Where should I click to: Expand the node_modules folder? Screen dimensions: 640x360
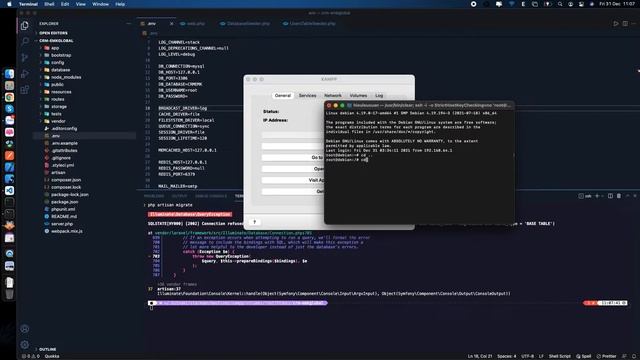[66, 77]
